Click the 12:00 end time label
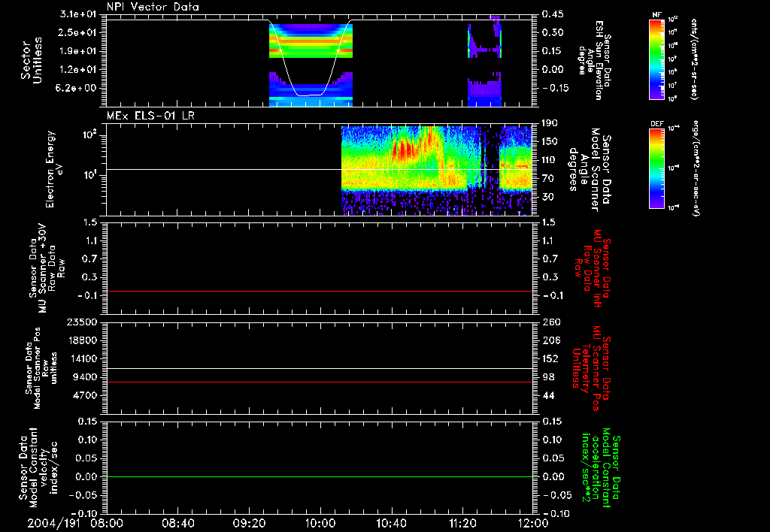Image resolution: width=770 pixels, height=532 pixels. 533,523
